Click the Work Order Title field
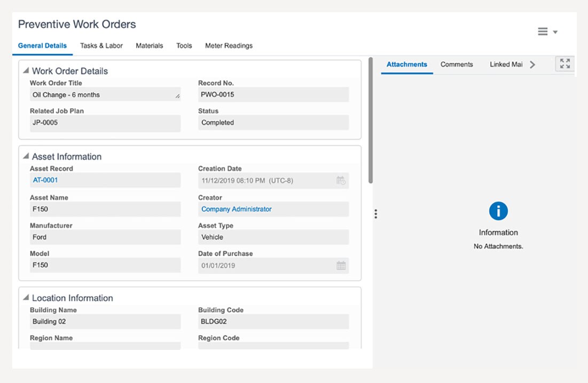The height and width of the screenshot is (383, 588). (x=101, y=95)
